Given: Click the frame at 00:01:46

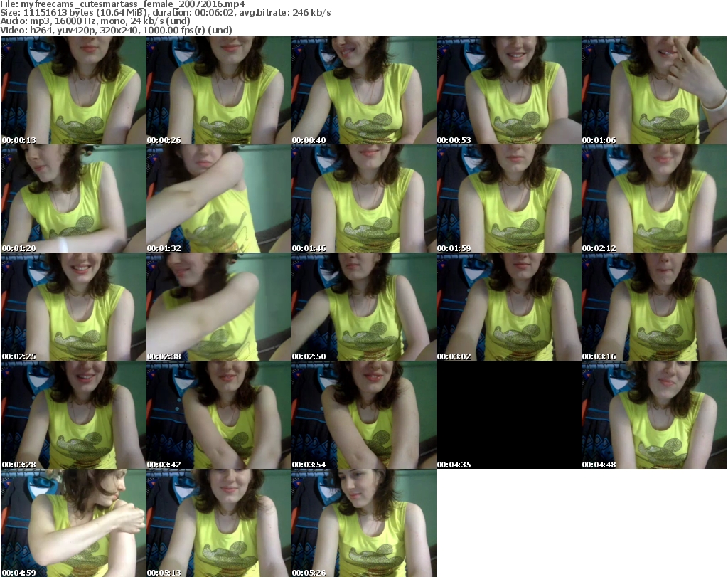Looking at the screenshot, I should (x=363, y=198).
